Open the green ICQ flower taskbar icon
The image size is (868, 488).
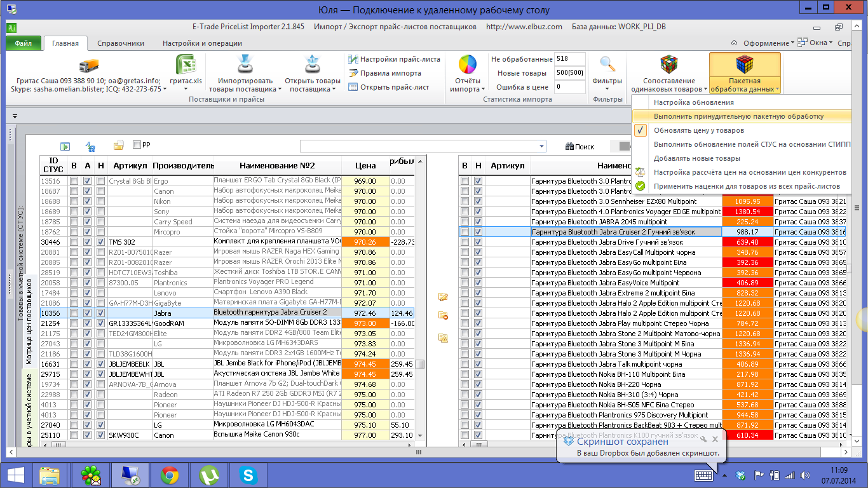91,475
